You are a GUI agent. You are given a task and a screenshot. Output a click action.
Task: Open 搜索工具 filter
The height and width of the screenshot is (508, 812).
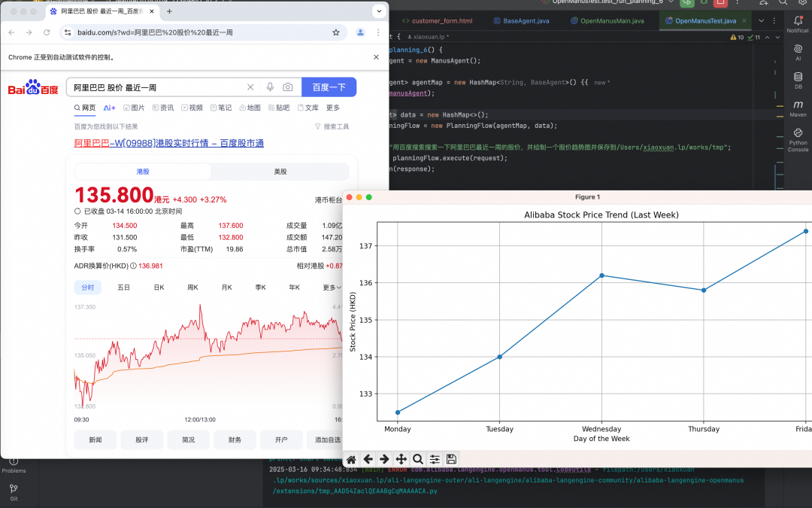[x=332, y=126]
